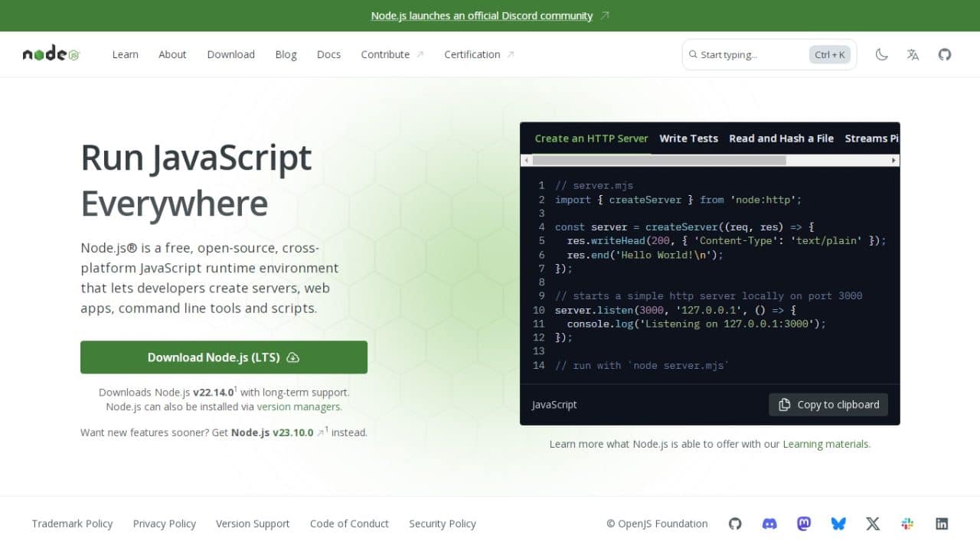Switch to the Write Tests tab

coord(688,139)
